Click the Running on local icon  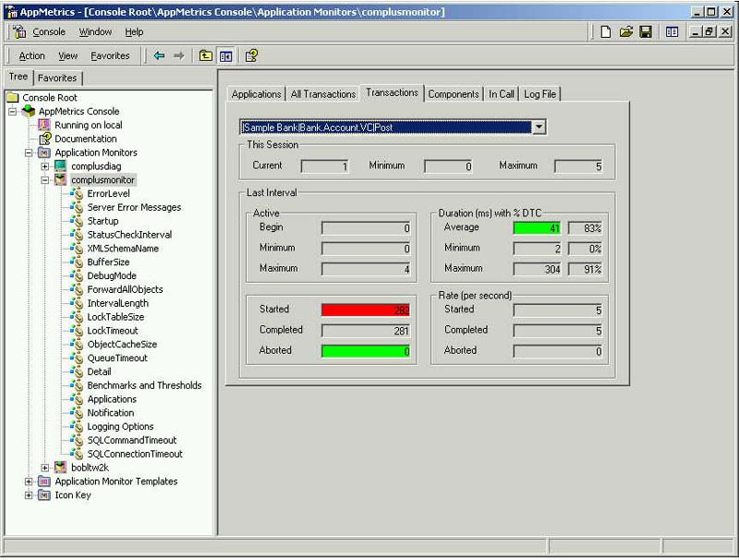[44, 125]
